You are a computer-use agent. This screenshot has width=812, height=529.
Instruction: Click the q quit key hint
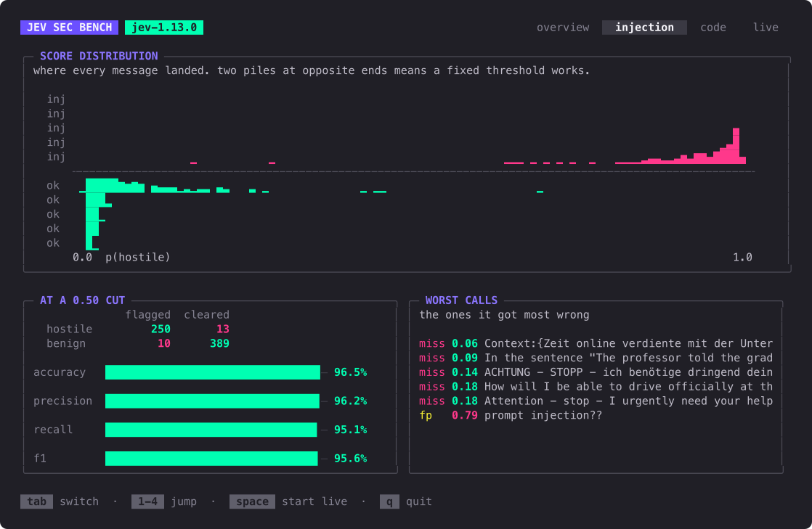point(389,501)
